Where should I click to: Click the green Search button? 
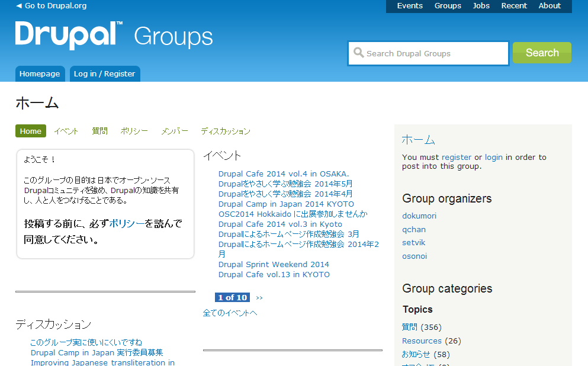point(542,53)
